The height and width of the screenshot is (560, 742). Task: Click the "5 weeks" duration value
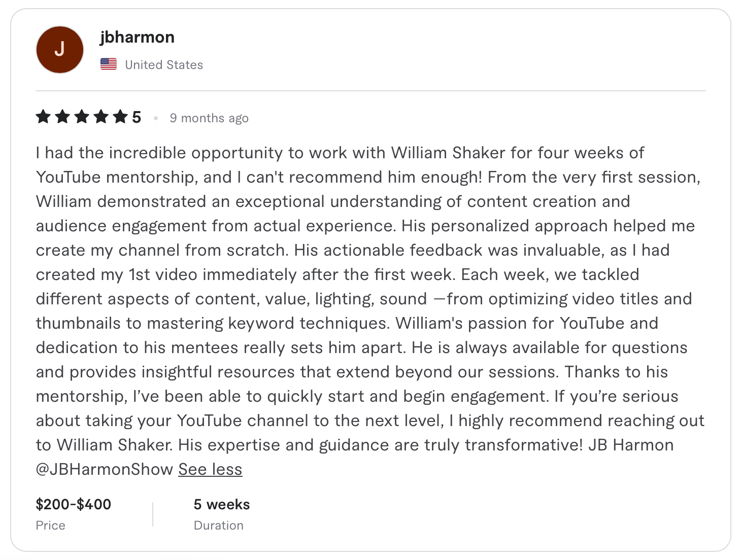[222, 504]
